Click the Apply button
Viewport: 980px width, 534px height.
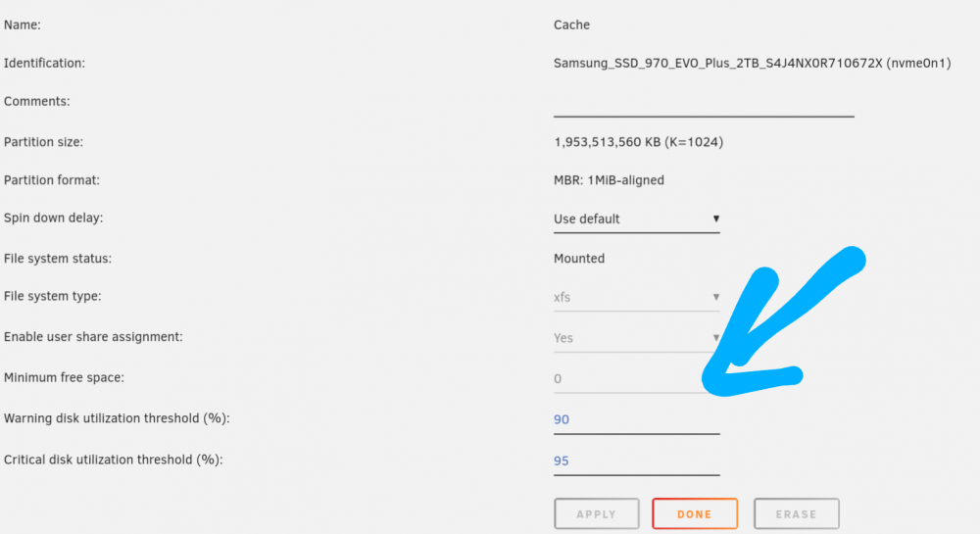point(596,514)
